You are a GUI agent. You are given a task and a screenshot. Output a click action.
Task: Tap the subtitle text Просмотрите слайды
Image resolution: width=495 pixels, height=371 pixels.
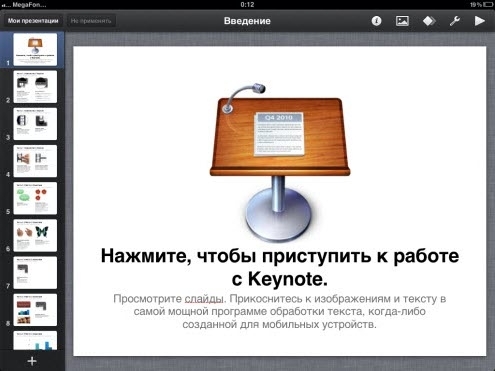tap(168, 299)
